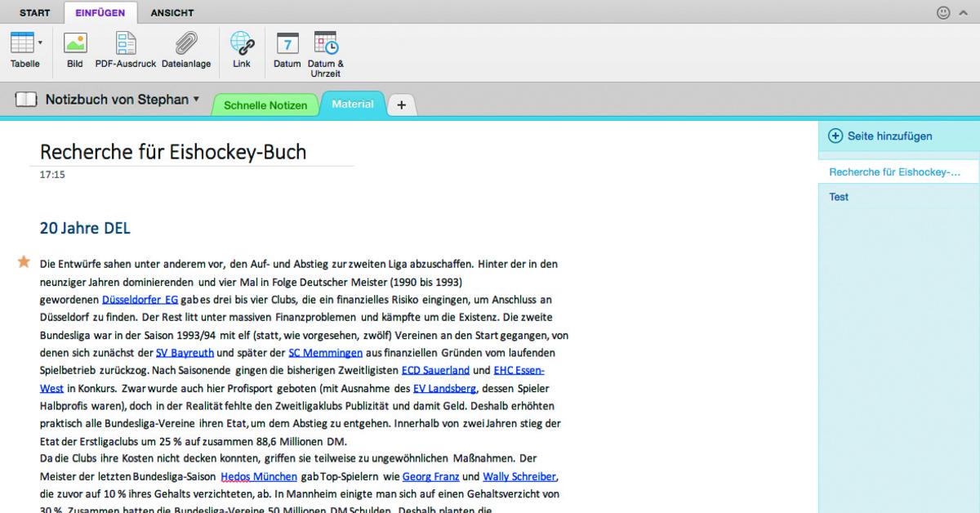The width and height of the screenshot is (980, 513).
Task: Switch to Schnelle Notizen section tab
Action: pyautogui.click(x=265, y=105)
